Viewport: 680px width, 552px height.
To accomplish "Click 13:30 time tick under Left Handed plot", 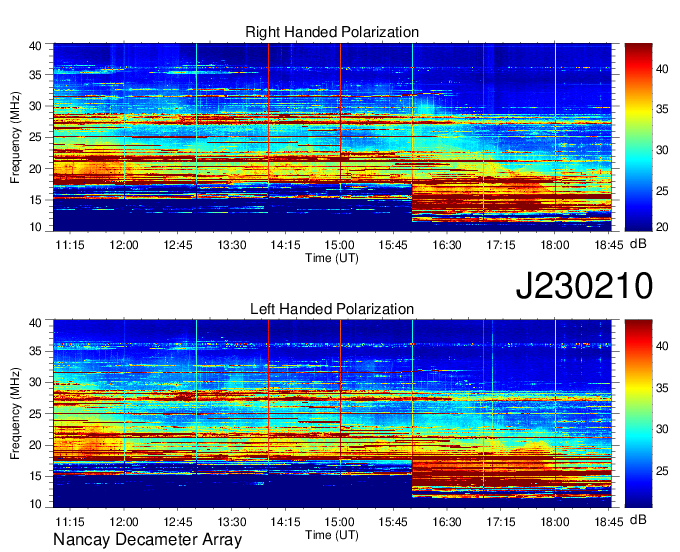I will pos(232,522).
